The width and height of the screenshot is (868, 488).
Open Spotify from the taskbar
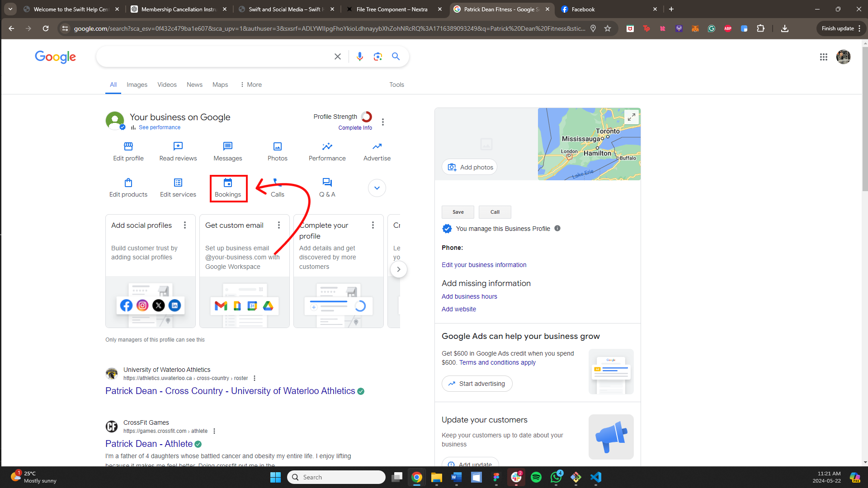(536, 477)
